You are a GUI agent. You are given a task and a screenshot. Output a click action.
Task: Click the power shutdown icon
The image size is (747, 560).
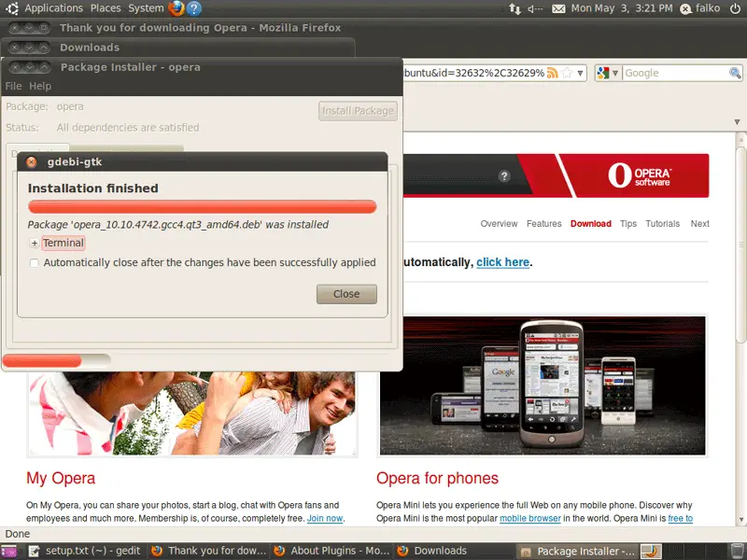coord(735,8)
